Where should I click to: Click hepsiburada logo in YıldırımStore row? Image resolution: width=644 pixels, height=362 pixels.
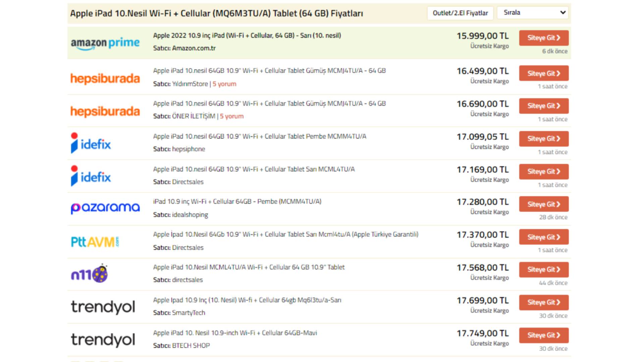tap(105, 78)
